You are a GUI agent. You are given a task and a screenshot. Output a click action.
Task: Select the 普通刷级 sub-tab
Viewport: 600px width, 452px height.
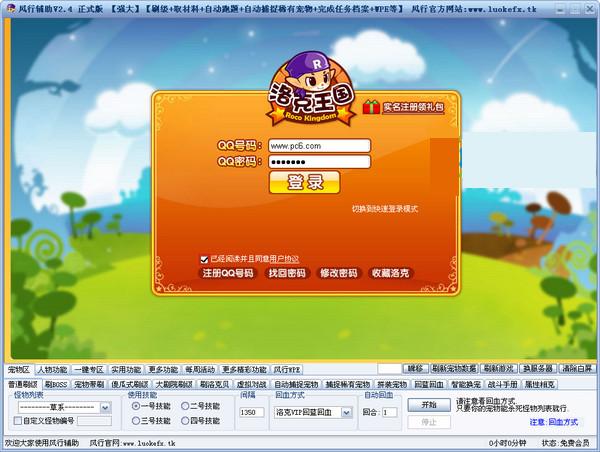point(23,384)
